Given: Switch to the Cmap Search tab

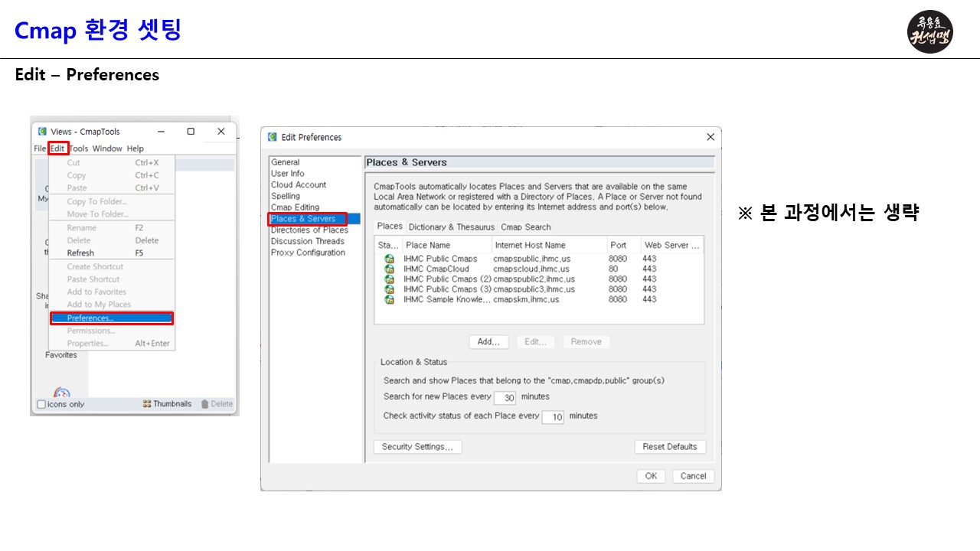Looking at the screenshot, I should 526,227.
